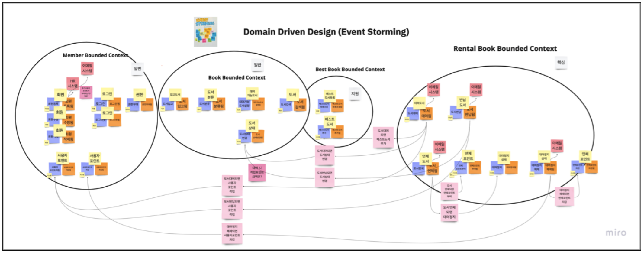This screenshot has height=254, width=644.
Task: Click the gray 지원 tag note
Action: tap(355, 94)
